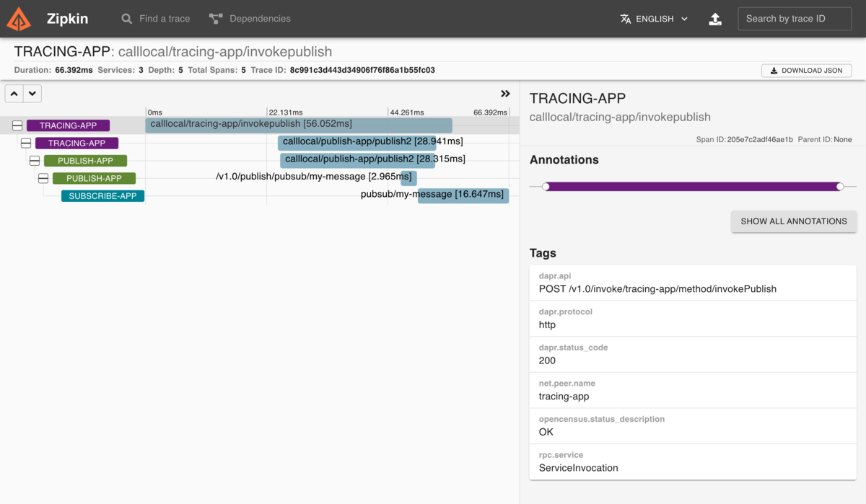Image resolution: width=866 pixels, height=504 pixels.
Task: Click the Zipkin logo icon
Action: [19, 19]
